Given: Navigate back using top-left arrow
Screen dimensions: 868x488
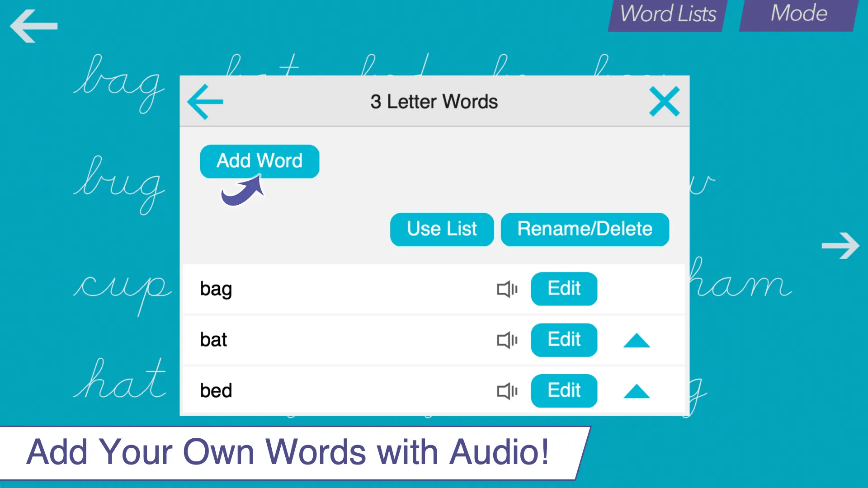Looking at the screenshot, I should [x=32, y=24].
